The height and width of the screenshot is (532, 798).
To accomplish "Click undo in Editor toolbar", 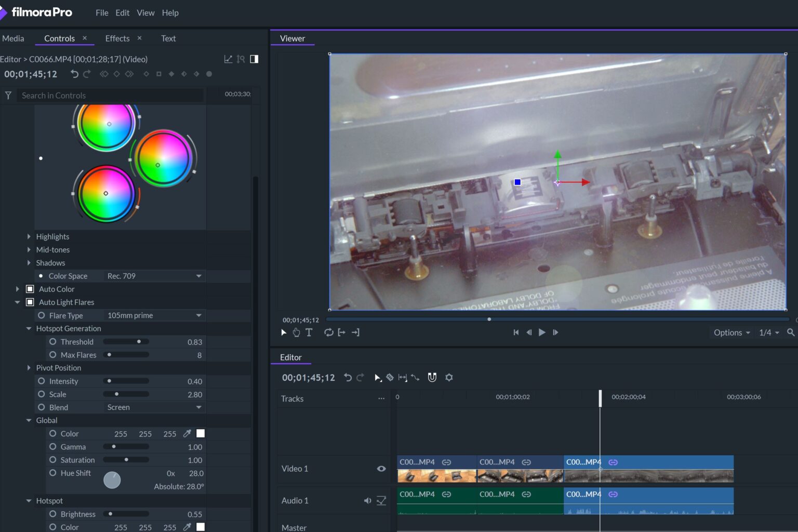I will pyautogui.click(x=348, y=378).
